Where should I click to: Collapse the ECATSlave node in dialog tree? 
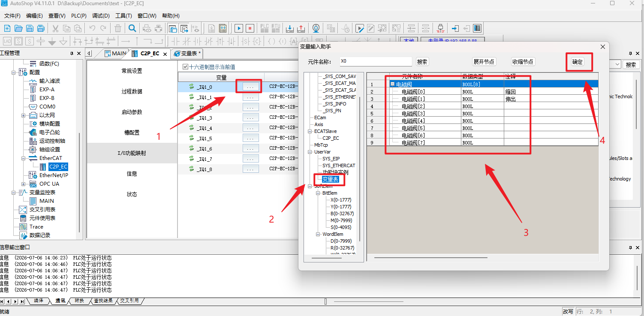[x=310, y=131]
